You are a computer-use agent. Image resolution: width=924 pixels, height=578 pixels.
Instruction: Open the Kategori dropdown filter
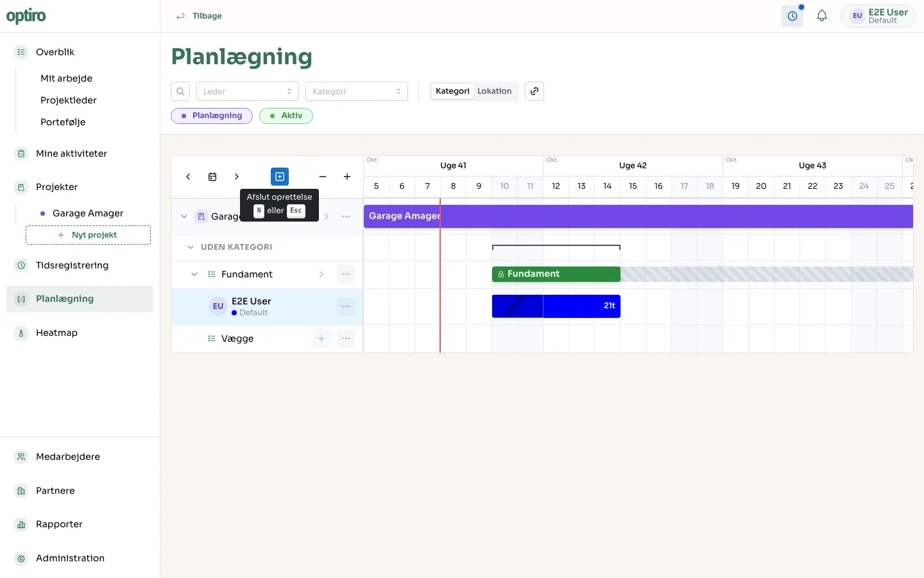tap(357, 91)
